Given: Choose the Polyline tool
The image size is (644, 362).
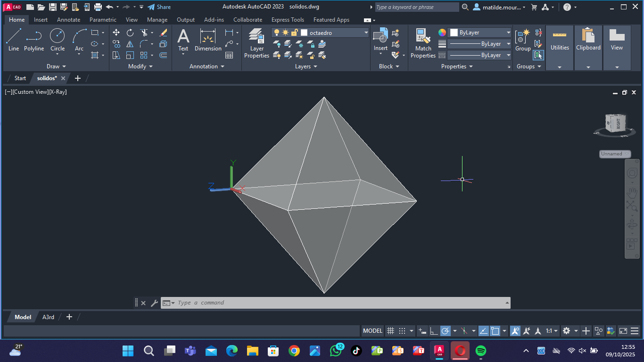Looking at the screenshot, I should click(34, 40).
